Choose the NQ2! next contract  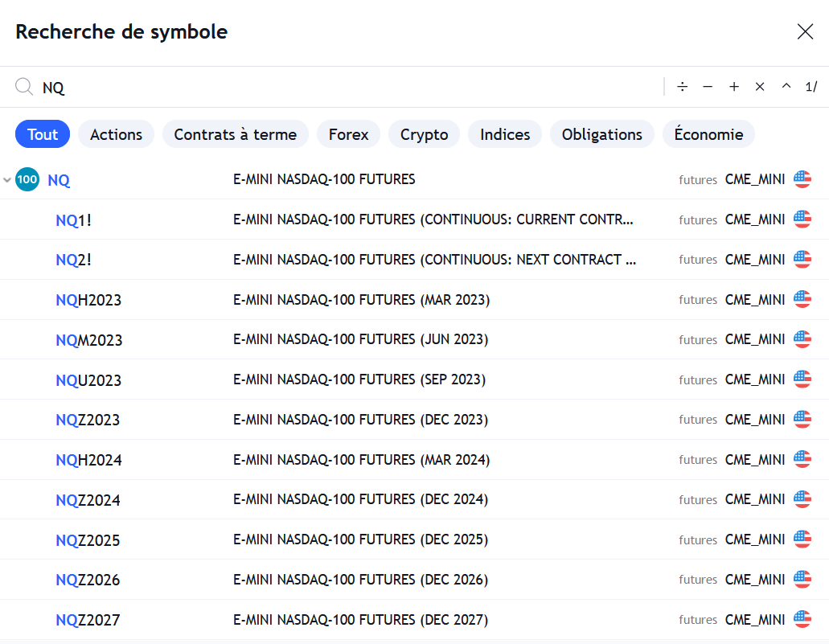(x=73, y=260)
